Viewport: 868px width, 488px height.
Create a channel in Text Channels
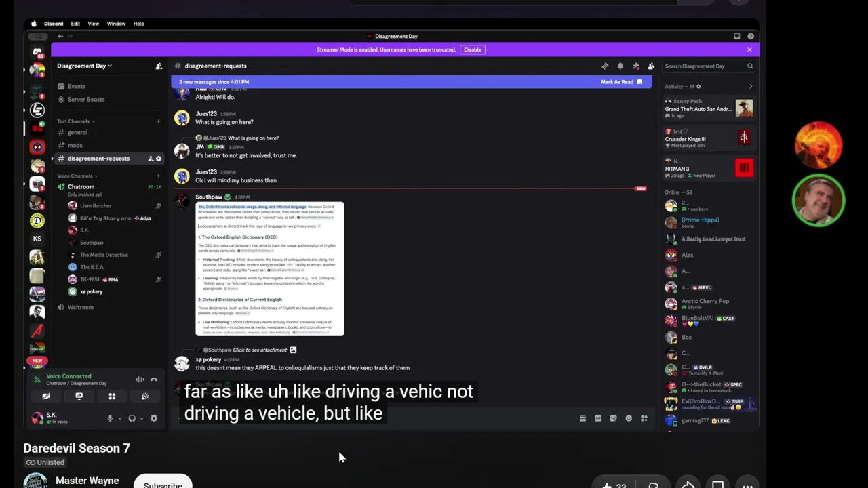[159, 121]
